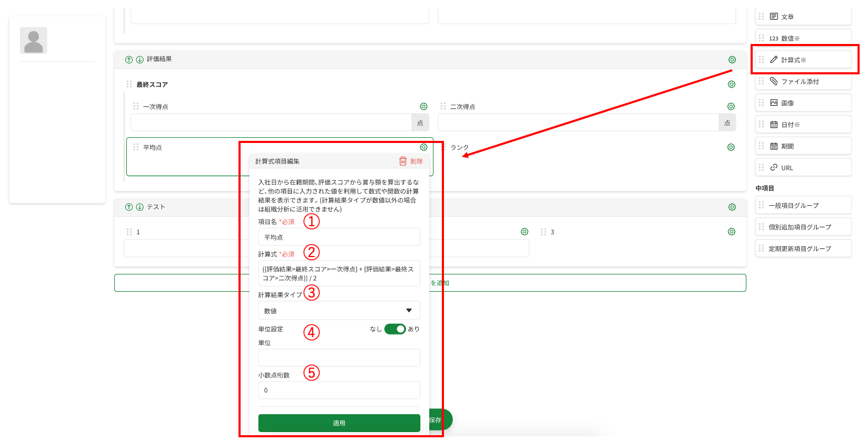The width and height of the screenshot is (868, 442).
Task: Open settings gear for 二次得点 field
Action: click(x=731, y=106)
